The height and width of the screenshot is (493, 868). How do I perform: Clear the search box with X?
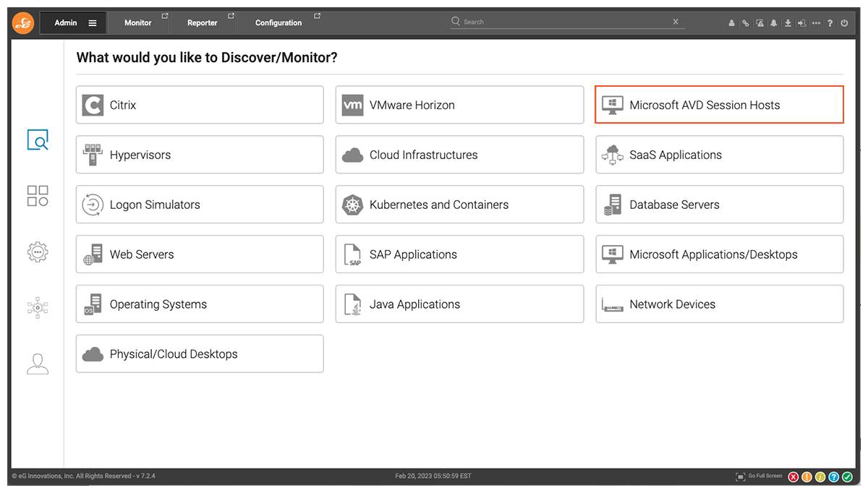[676, 22]
